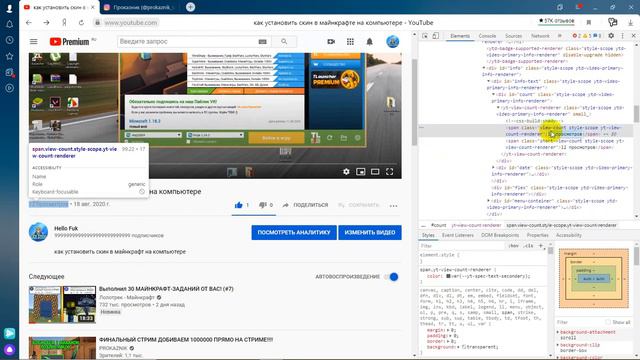Open video titled Выполнил 30 МАЙНКРАФТ-ЗАДАНИЙ
The width and height of the screenshot is (640, 360).
click(x=166, y=289)
